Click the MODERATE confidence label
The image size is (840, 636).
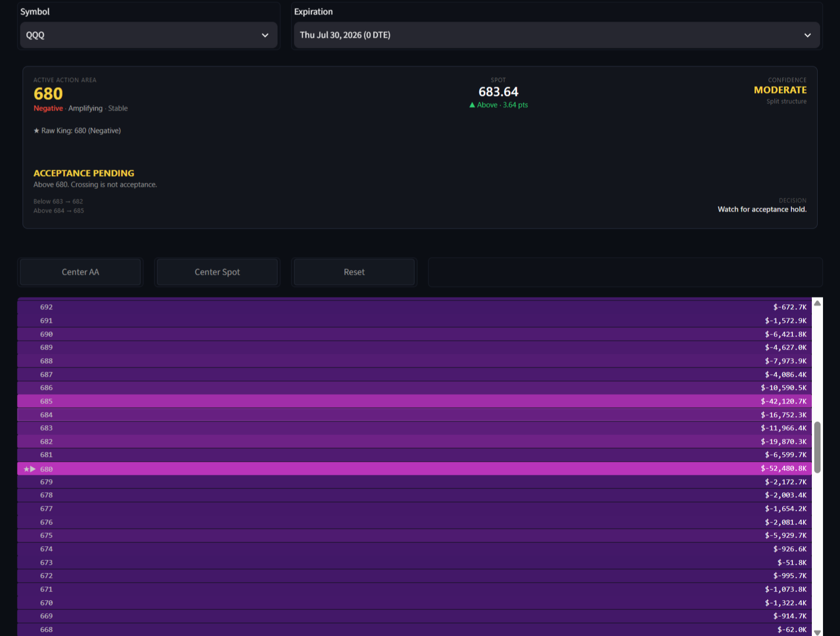click(780, 90)
